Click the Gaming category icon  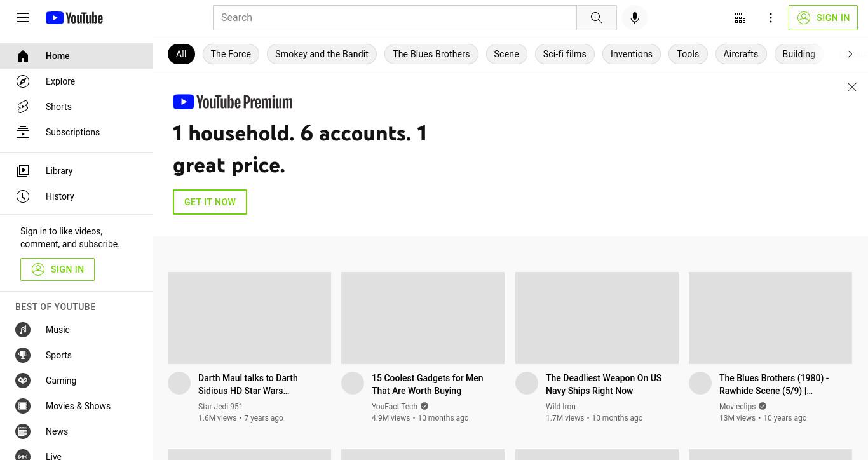pyautogui.click(x=23, y=381)
